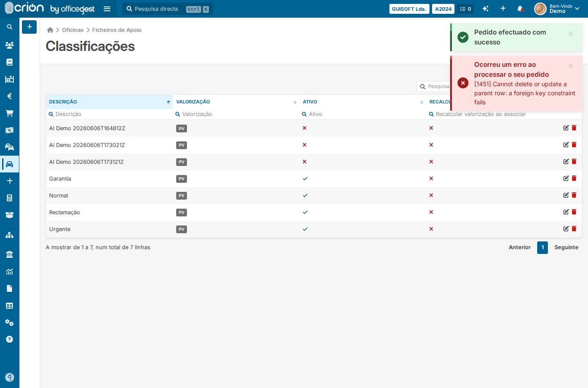Open the customers group icon in sidebar
Image resolution: width=588 pixels, height=388 pixels.
point(9,45)
